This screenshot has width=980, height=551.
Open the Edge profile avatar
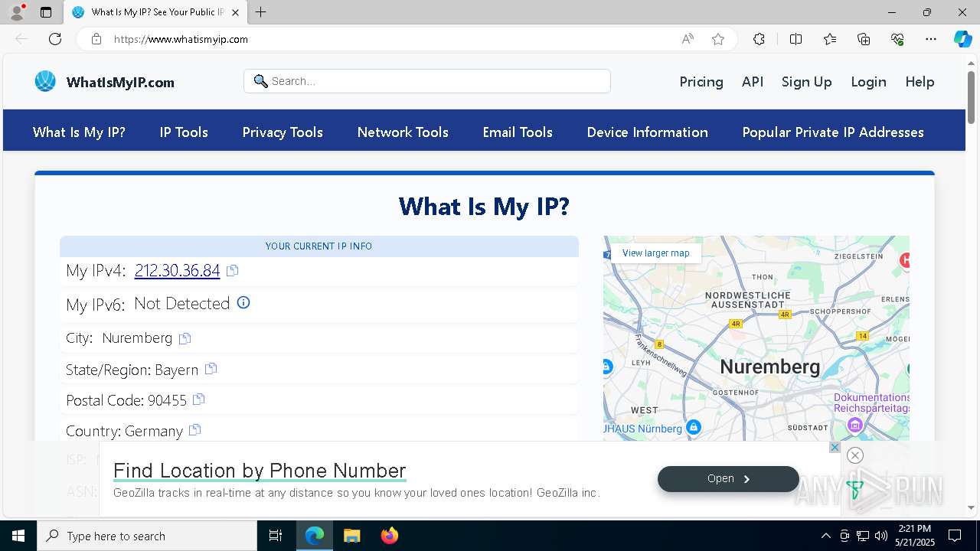tap(17, 12)
